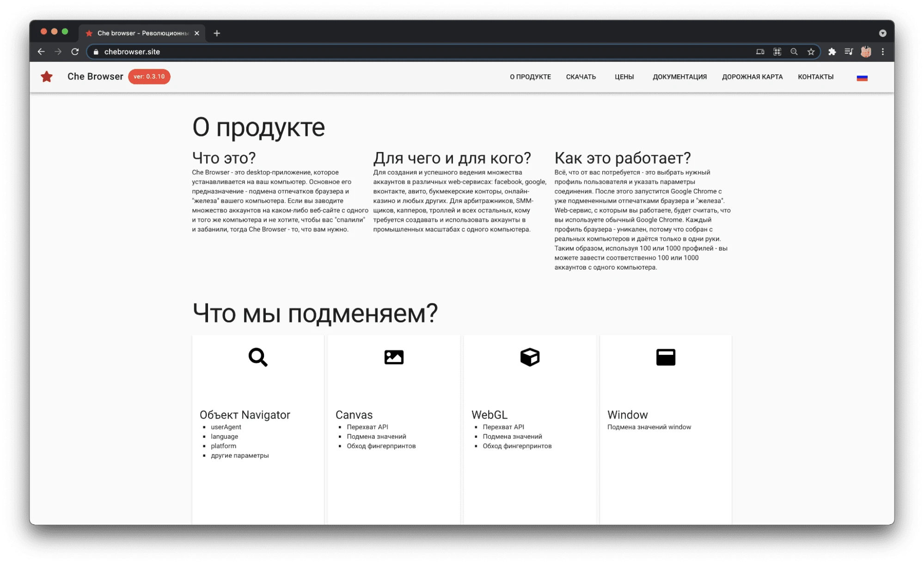This screenshot has height=564, width=924.
Task: Click the Что мы подменяем? heading
Action: 315,314
